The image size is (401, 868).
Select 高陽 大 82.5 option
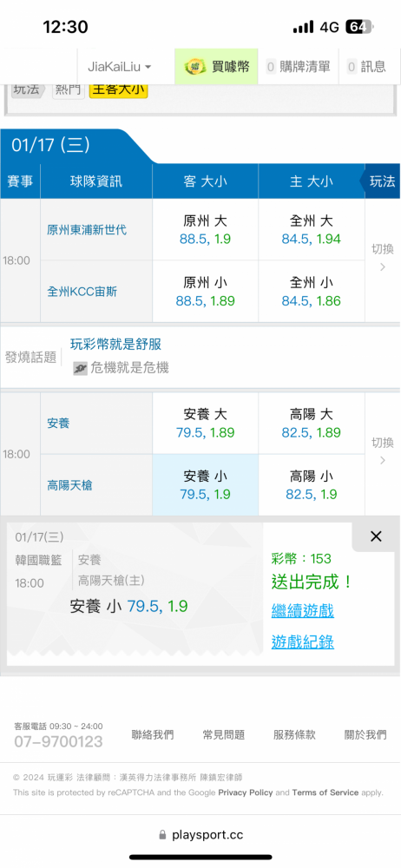[312, 424]
